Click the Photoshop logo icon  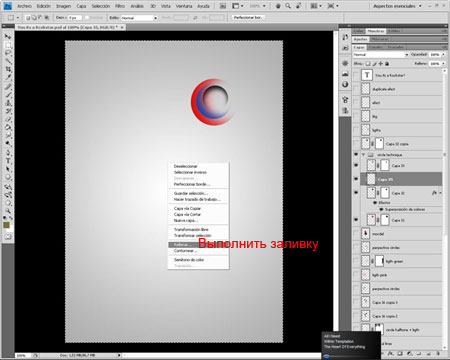coord(7,6)
